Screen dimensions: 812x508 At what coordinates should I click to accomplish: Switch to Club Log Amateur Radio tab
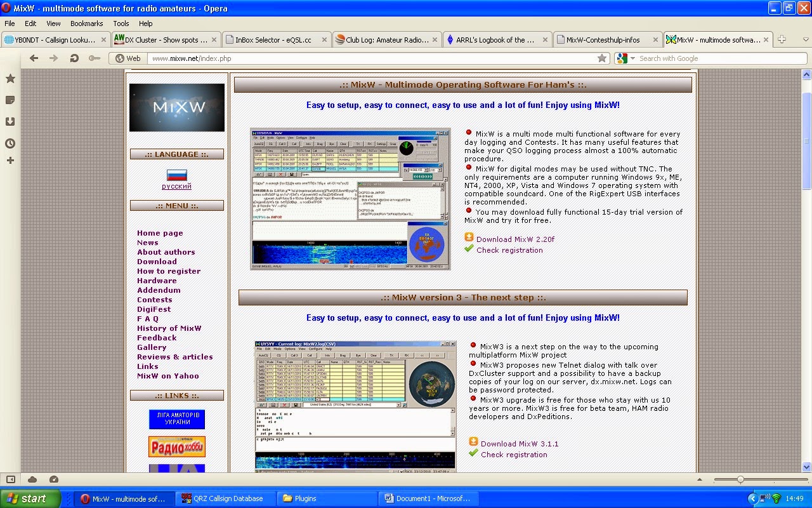(x=387, y=39)
